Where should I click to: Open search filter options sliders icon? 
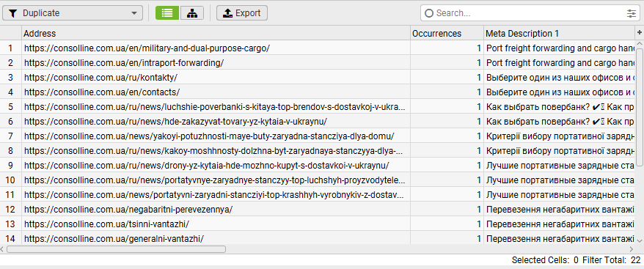(632, 13)
